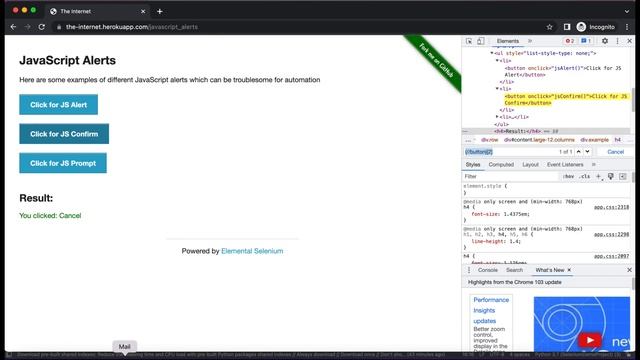Cancel the Elements search bar

pos(615,152)
